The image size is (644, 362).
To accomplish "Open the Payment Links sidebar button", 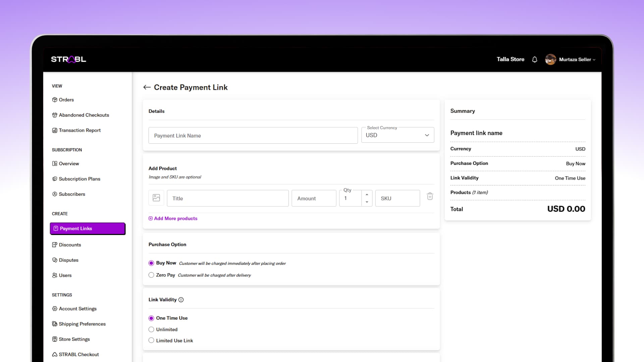I will [88, 229].
